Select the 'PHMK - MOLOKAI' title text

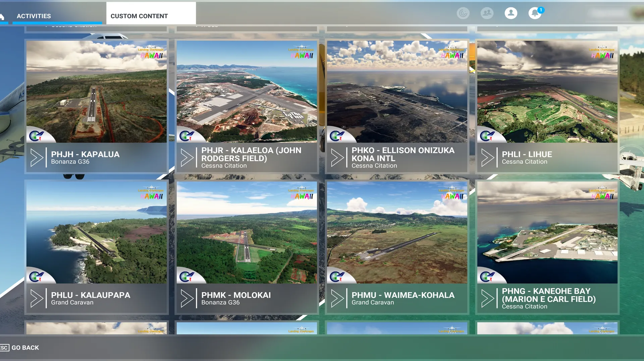pos(236,295)
